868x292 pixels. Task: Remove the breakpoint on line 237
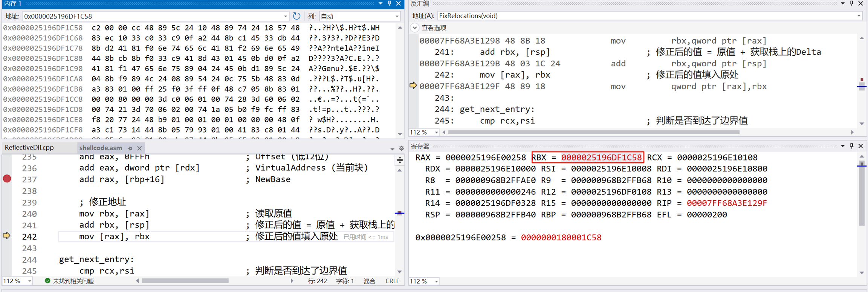(7, 179)
